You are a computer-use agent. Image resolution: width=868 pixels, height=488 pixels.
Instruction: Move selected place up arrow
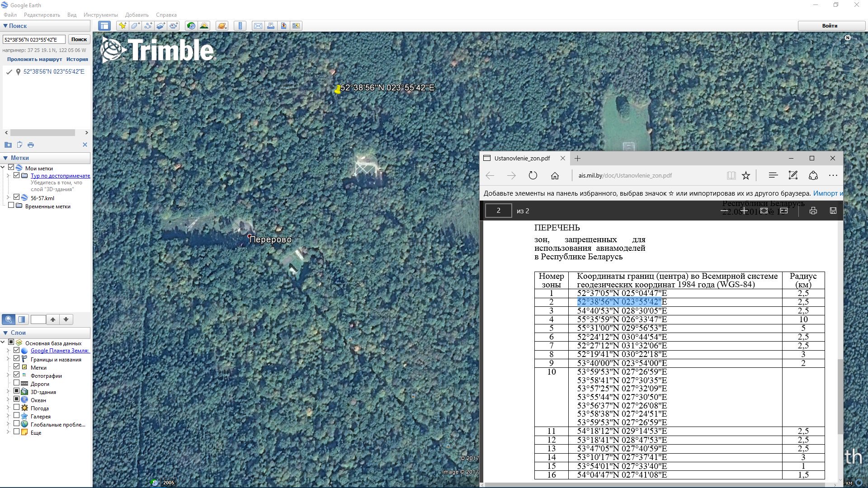pos(53,319)
